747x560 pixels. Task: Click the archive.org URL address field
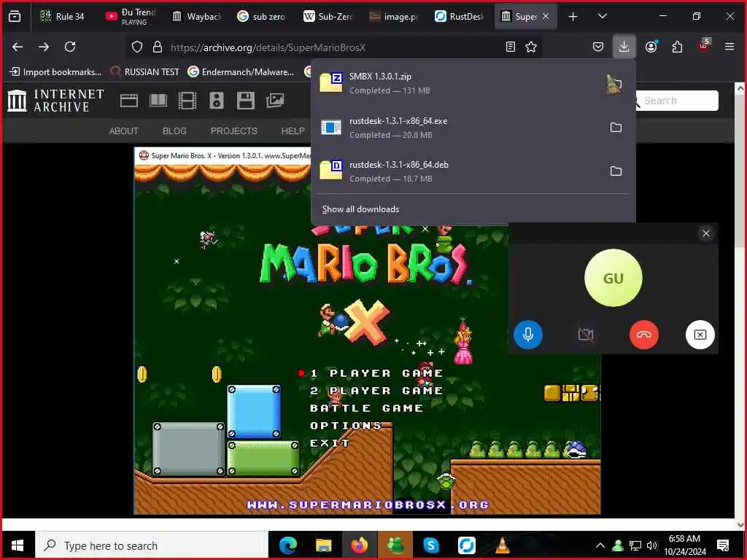coord(333,47)
